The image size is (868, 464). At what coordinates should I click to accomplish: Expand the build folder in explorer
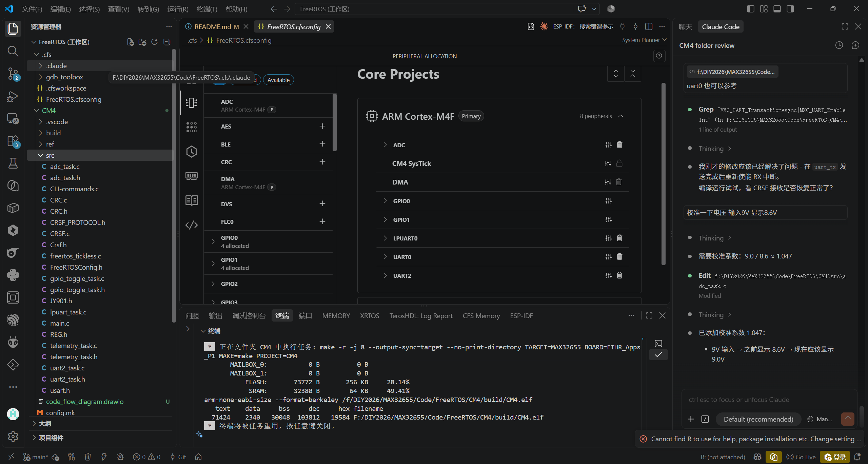click(41, 133)
